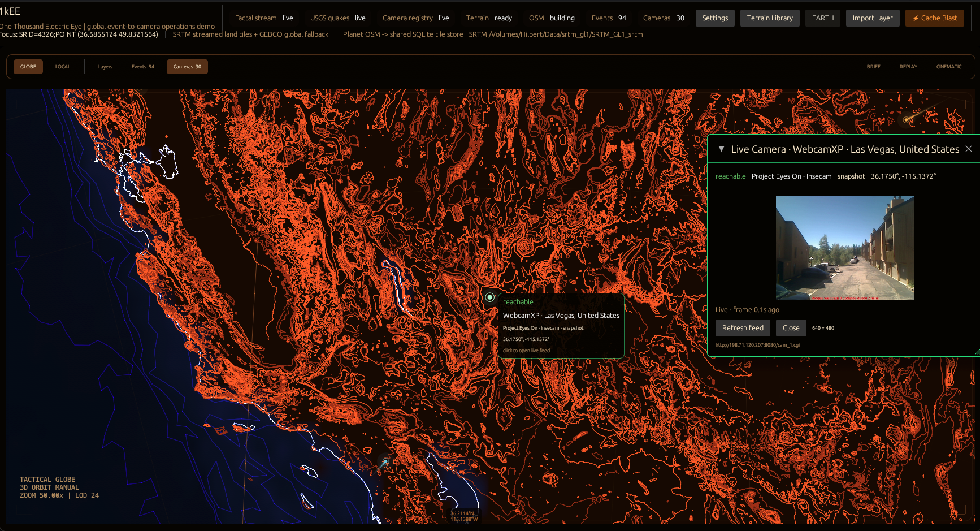Image resolution: width=980 pixels, height=531 pixels.
Task: Click the Terrain ready status
Action: coord(489,18)
